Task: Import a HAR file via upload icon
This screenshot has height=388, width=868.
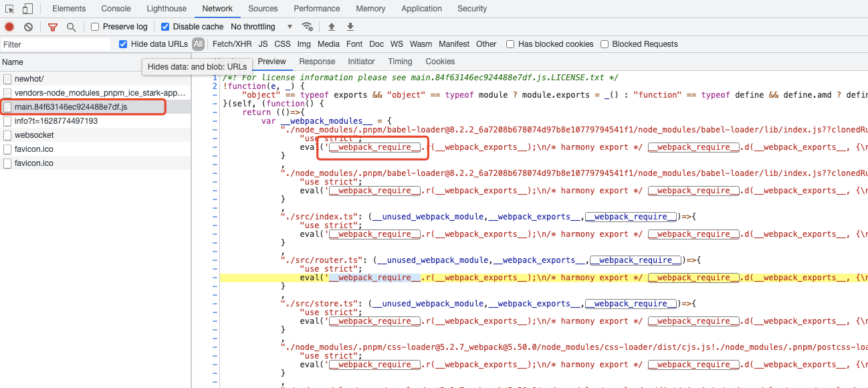Action: pos(331,26)
